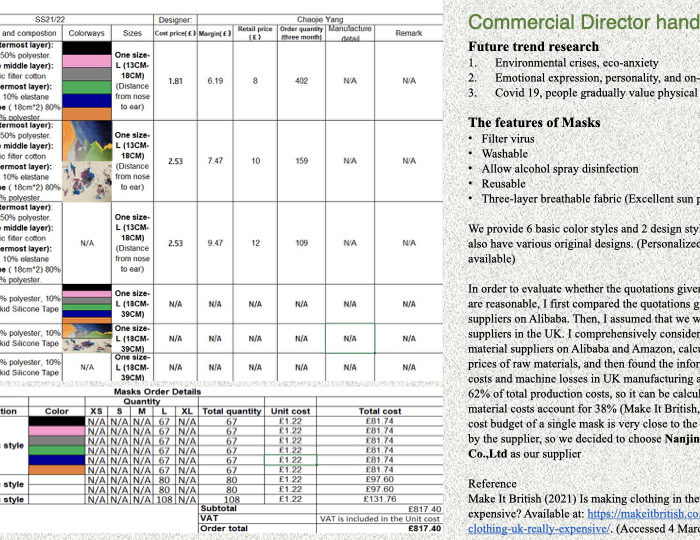Click the 'Remark' column header
This screenshot has width=700, height=540.
pyautogui.click(x=408, y=33)
